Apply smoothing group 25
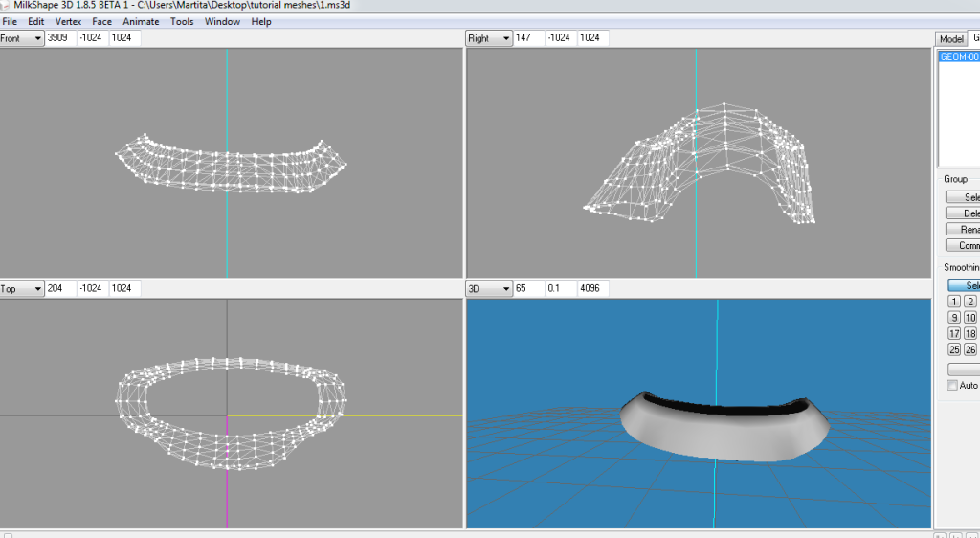 click(x=954, y=350)
